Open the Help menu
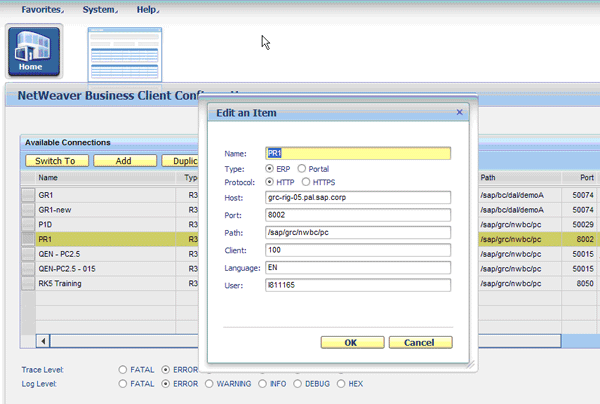The image size is (600, 404). (x=148, y=10)
